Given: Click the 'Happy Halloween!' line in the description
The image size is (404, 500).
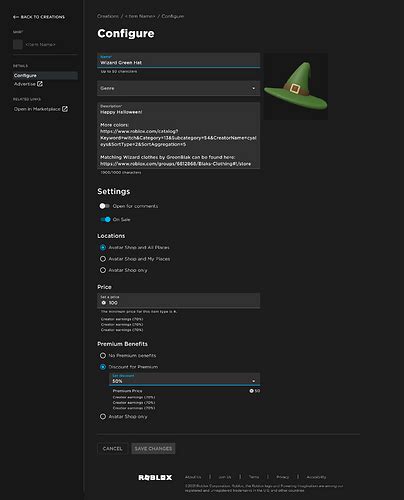Looking at the screenshot, I should coord(121,112).
